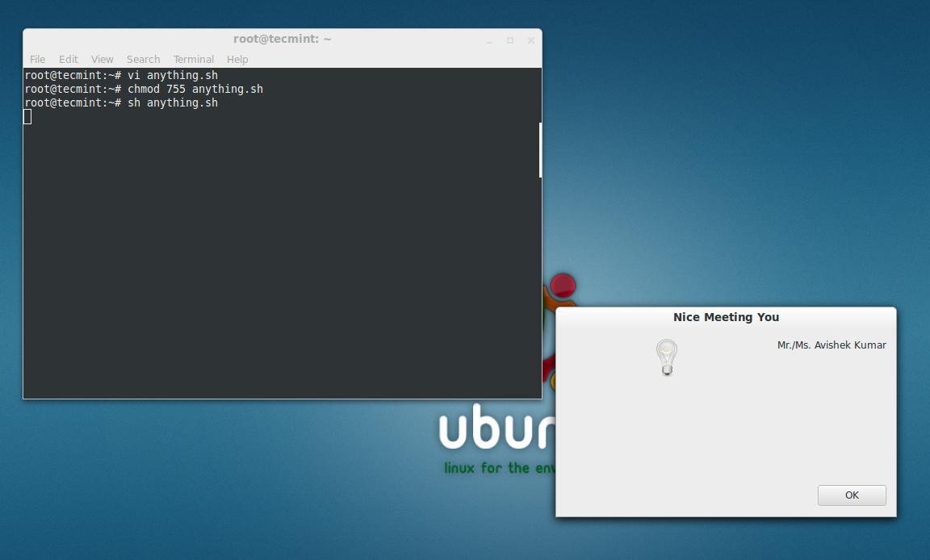The image size is (930, 560).
Task: Open the View menu in terminal
Action: [102, 59]
